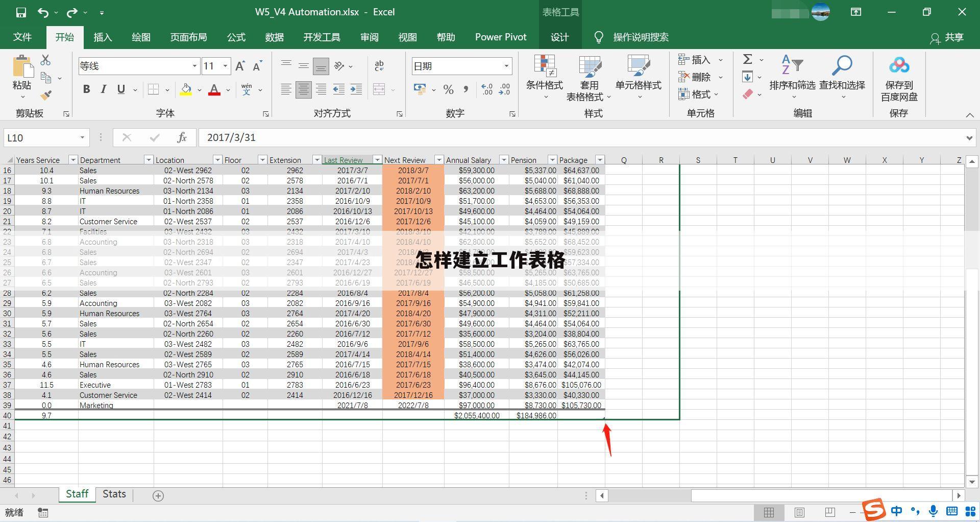Screen dimensions: 980x522
Task: Switch to Page Layout view
Action: [799, 512]
